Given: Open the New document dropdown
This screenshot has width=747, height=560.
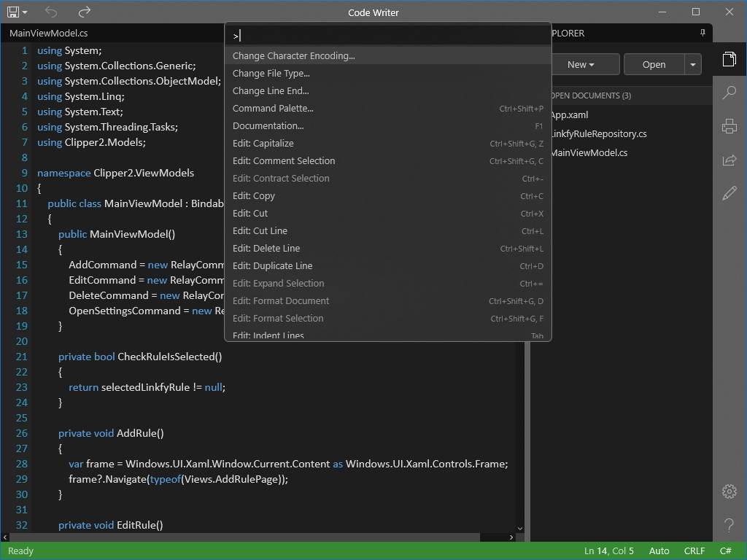Looking at the screenshot, I should pyautogui.click(x=584, y=64).
